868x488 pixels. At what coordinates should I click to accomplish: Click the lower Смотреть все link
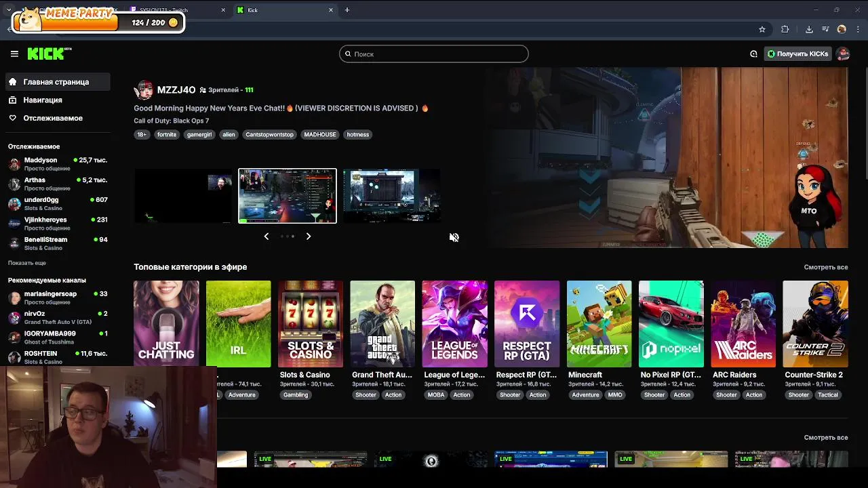pyautogui.click(x=826, y=438)
